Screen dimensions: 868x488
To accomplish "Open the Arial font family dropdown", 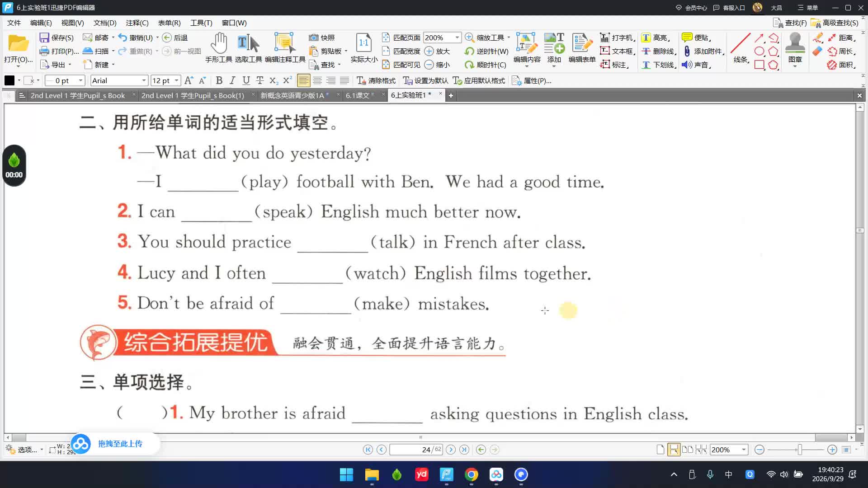I will [144, 80].
